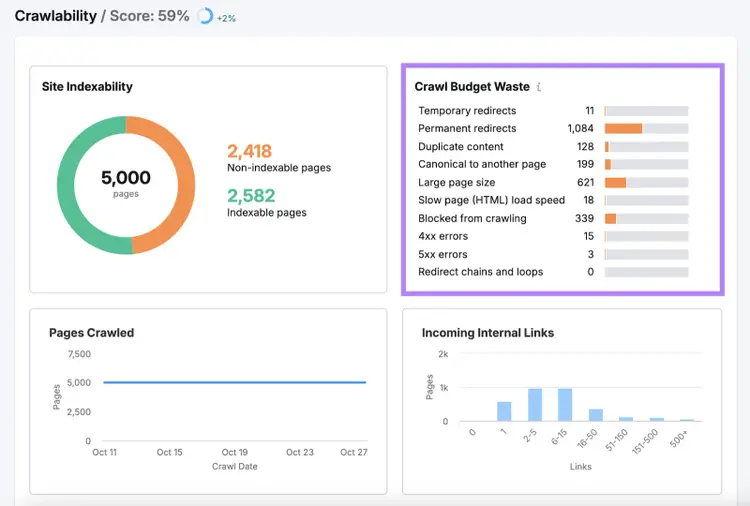Screen dimensions: 750x506
Task: Click the Site Indexability heading
Action: pos(87,87)
